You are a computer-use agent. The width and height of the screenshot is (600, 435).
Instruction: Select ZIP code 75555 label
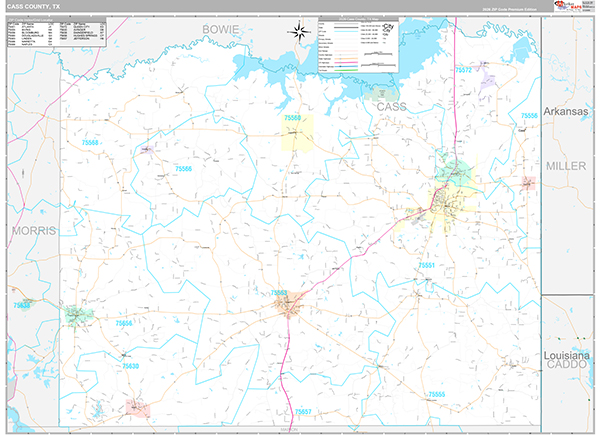pyautogui.click(x=436, y=395)
